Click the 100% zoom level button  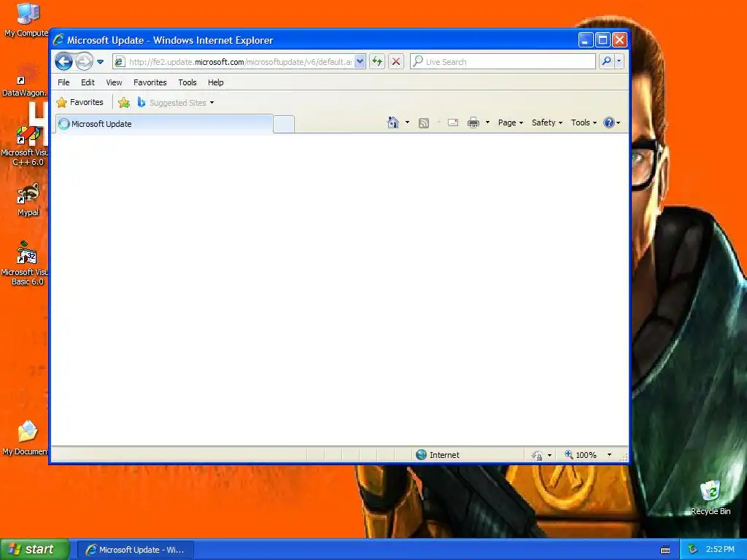coord(581,455)
